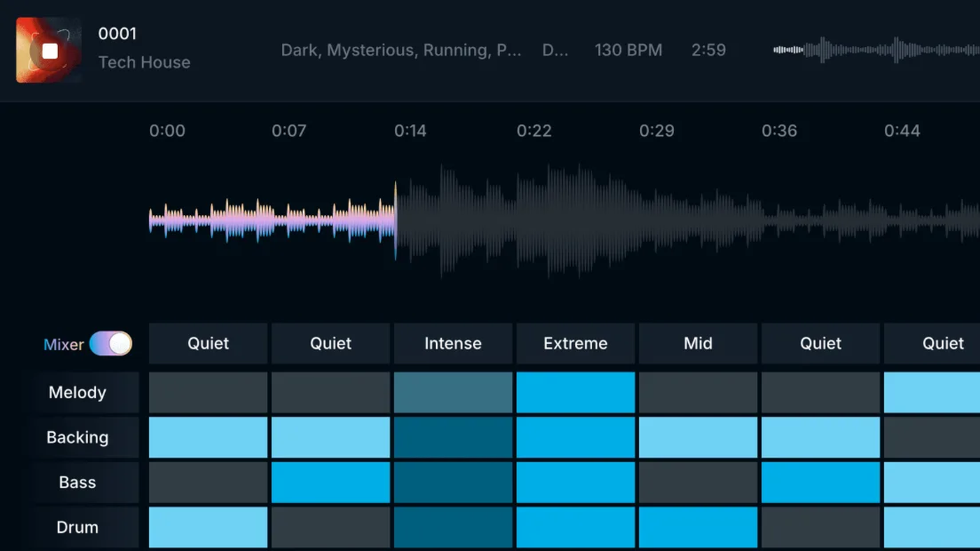Click the track title 0001
The width and height of the screenshot is (980, 551).
pos(117,34)
